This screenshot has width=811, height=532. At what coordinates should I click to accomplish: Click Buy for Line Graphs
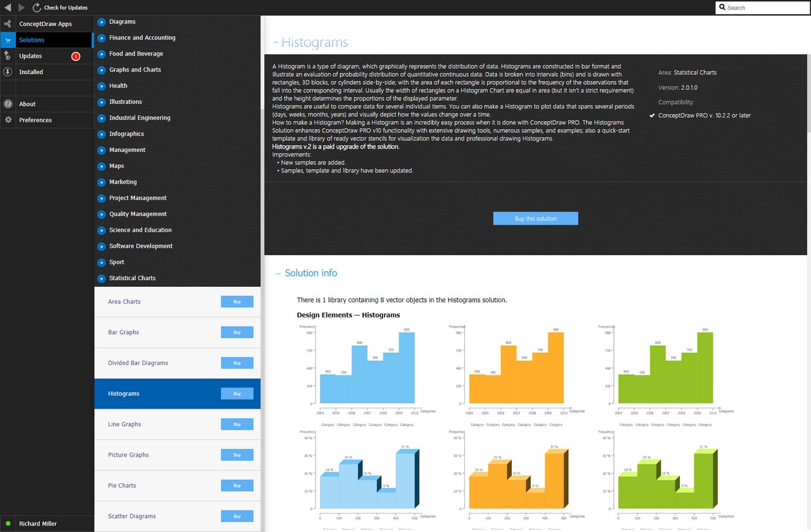tap(237, 424)
